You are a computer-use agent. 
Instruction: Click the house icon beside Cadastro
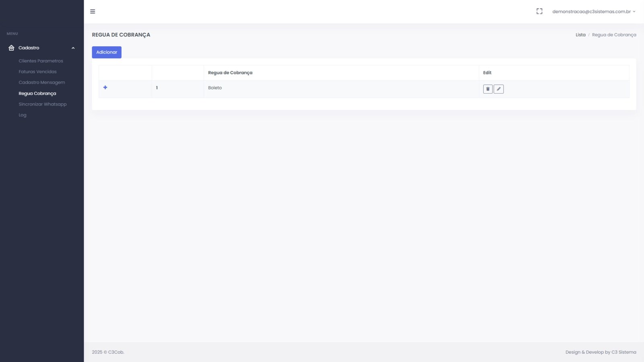click(x=11, y=48)
